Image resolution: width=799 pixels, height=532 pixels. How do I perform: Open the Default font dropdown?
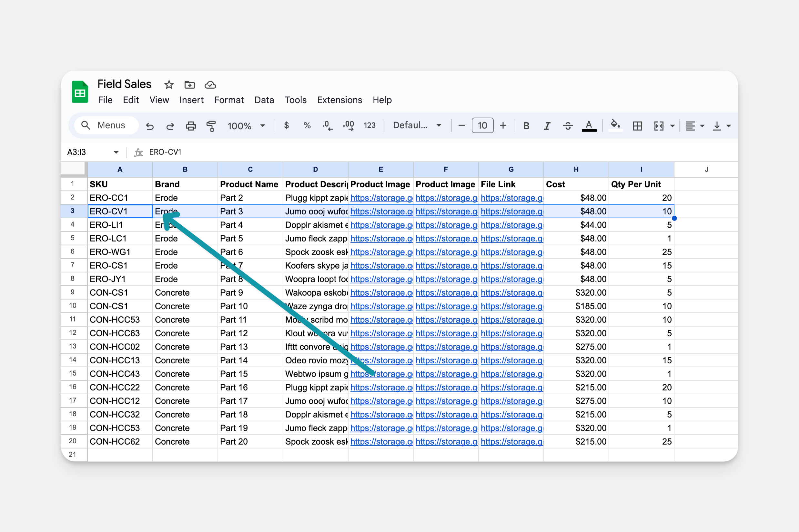click(x=417, y=125)
